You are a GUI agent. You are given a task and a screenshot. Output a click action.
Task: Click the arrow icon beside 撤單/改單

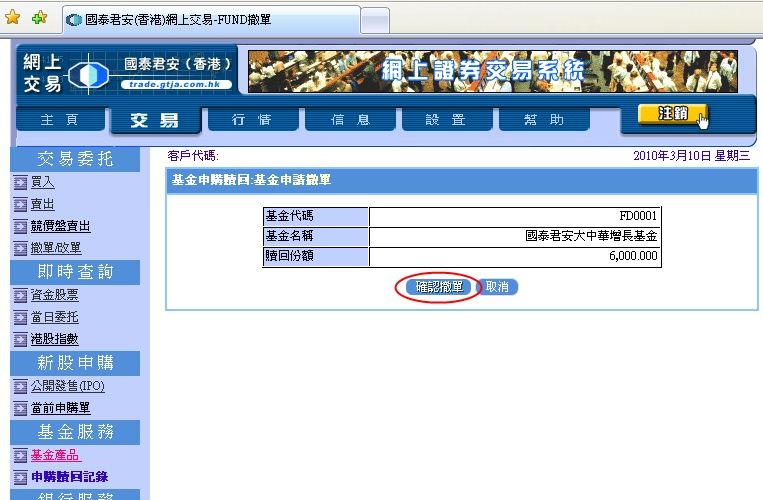pos(20,249)
